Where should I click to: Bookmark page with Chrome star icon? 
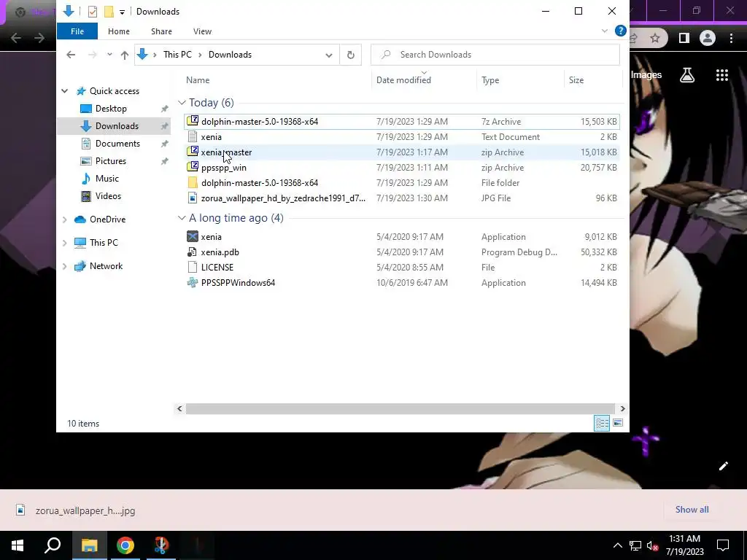click(x=655, y=38)
